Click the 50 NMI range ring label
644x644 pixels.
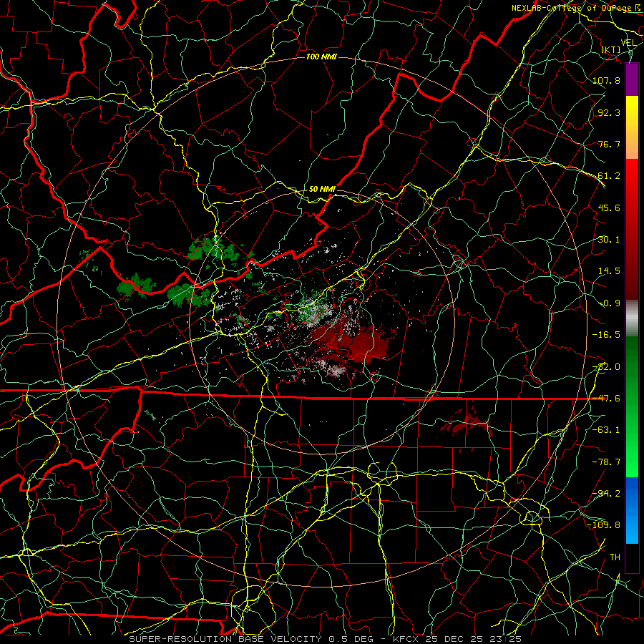[x=322, y=189]
